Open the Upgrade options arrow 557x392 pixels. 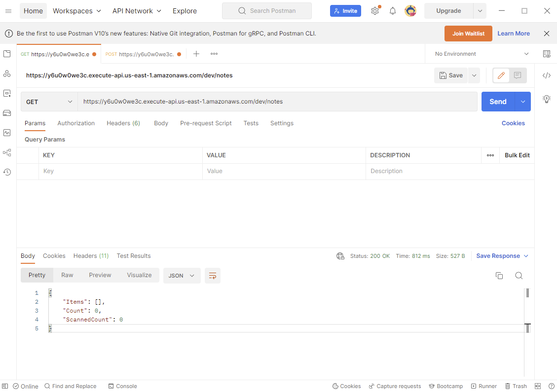tap(480, 11)
